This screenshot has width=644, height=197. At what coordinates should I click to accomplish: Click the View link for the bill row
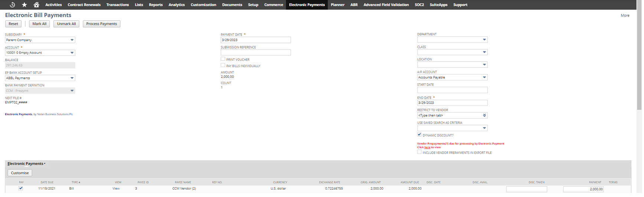116,188
